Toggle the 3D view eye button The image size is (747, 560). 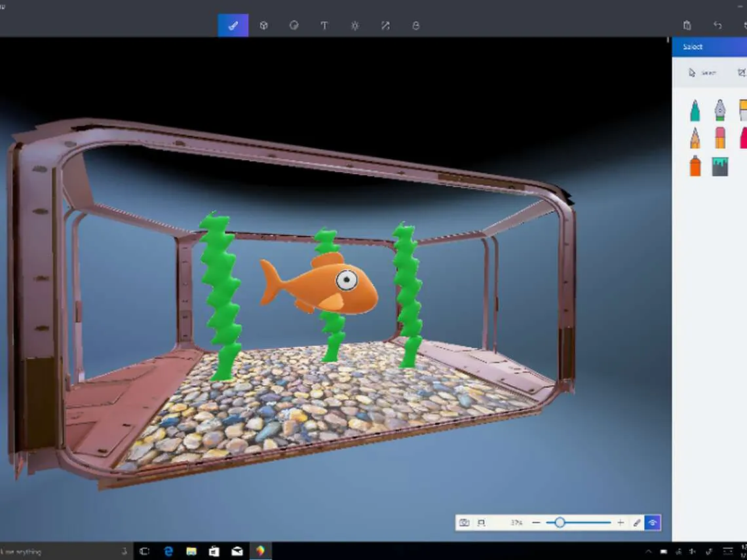[652, 523]
